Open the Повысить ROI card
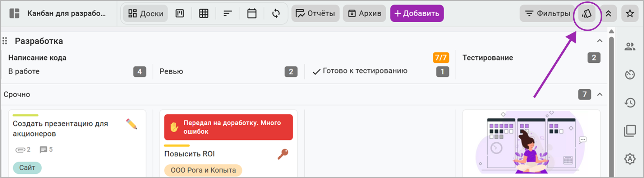Viewport: 644px width, 178px height. [189, 154]
